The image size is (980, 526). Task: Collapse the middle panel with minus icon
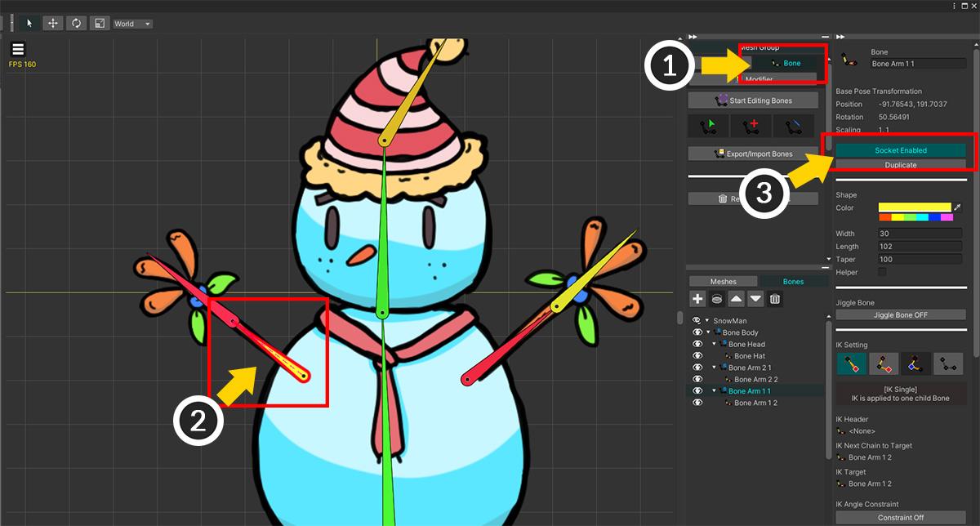point(825,37)
